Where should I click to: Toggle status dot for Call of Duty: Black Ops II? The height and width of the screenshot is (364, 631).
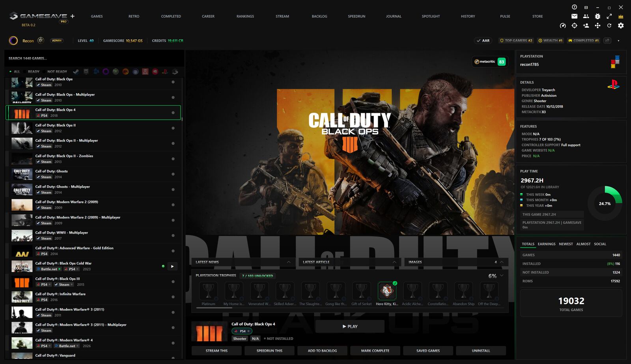pyautogui.click(x=173, y=128)
